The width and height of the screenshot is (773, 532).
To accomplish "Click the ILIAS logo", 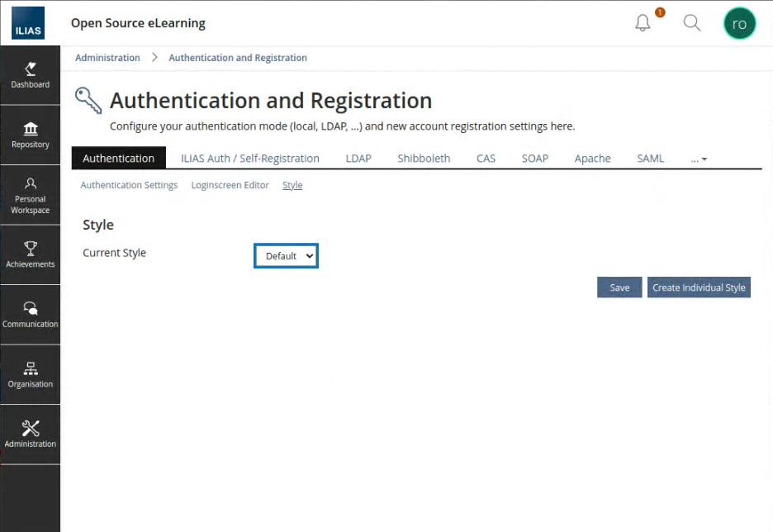I will 29,24.
